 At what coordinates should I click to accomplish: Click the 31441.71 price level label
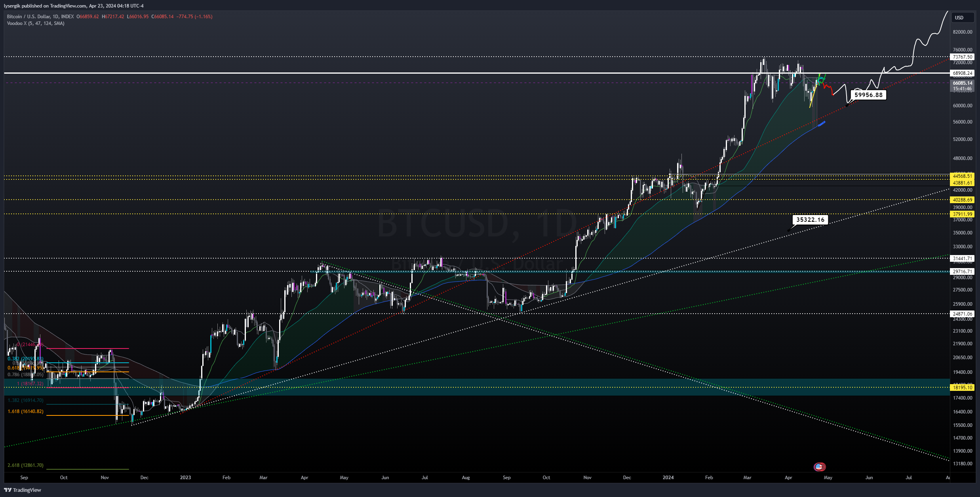pyautogui.click(x=963, y=259)
